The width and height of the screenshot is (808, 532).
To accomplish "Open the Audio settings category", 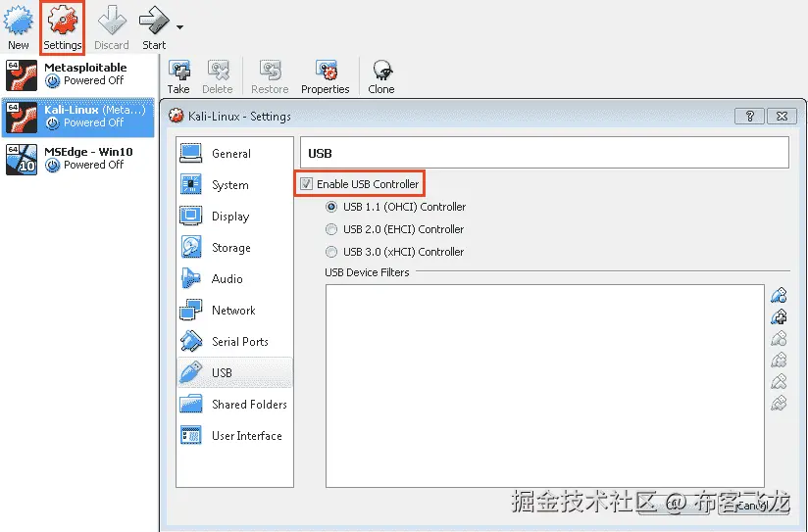I will tap(234, 278).
